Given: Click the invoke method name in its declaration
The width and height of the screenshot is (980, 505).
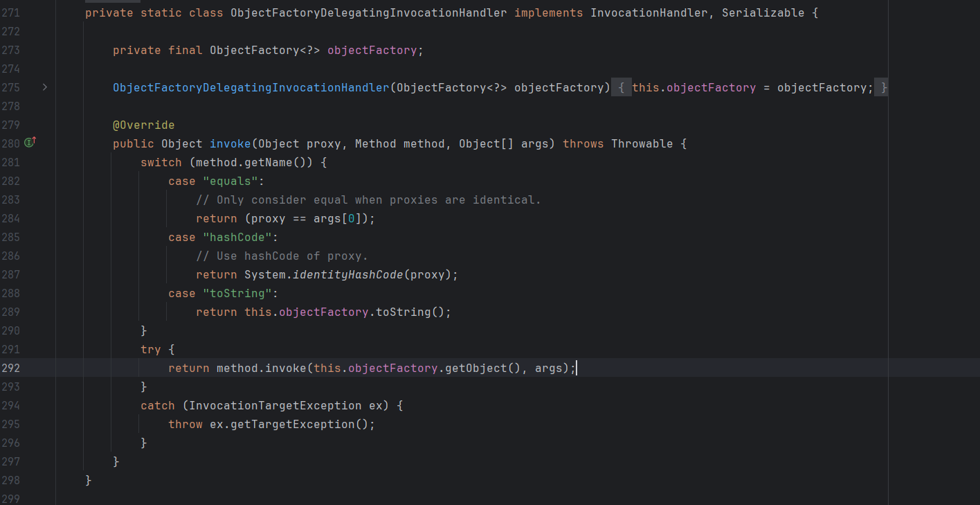Looking at the screenshot, I should click(230, 144).
